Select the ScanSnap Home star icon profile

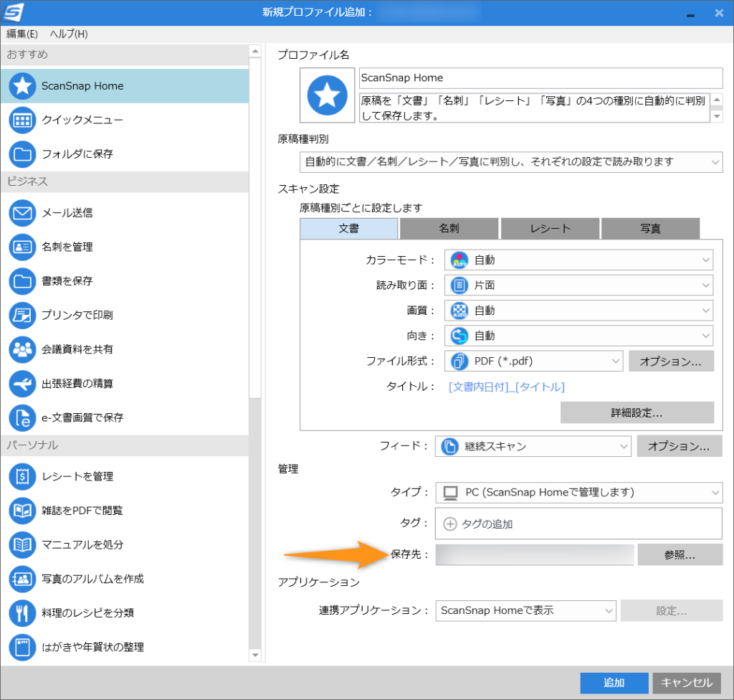coord(22,86)
